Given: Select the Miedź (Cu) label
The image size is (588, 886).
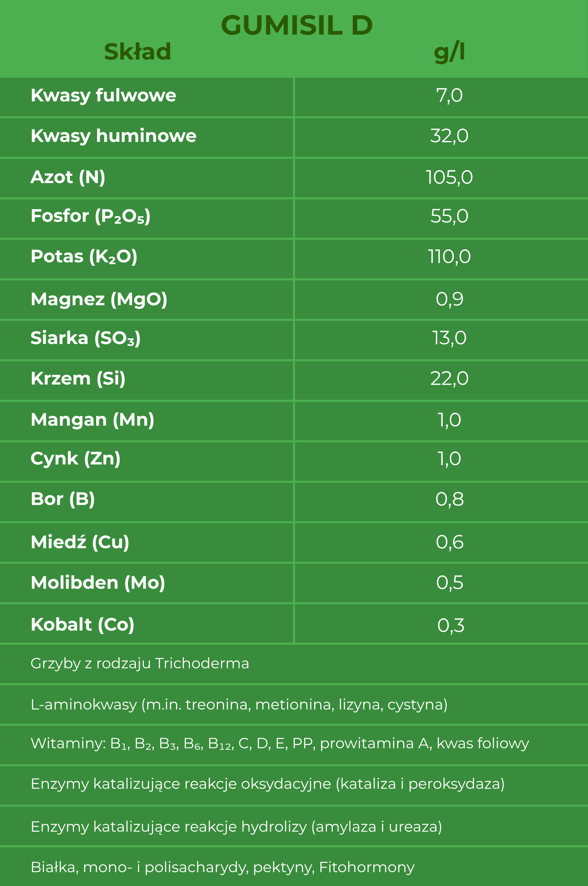Looking at the screenshot, I should click(x=80, y=542).
